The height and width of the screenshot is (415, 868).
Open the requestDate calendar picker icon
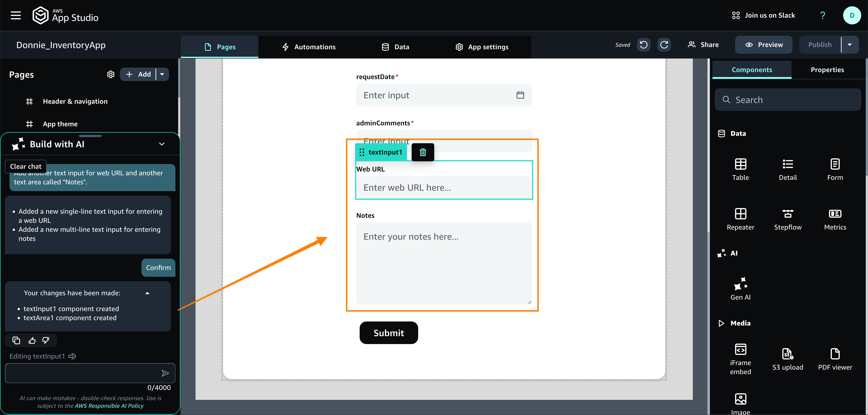(520, 95)
